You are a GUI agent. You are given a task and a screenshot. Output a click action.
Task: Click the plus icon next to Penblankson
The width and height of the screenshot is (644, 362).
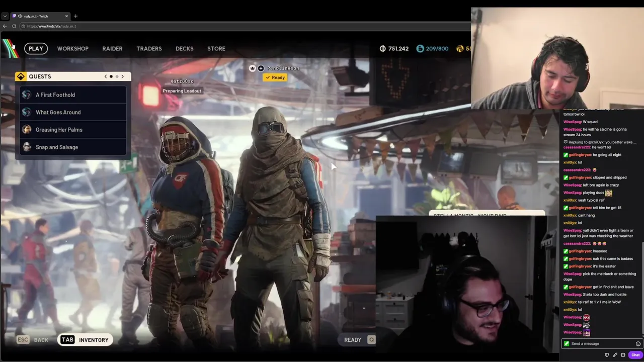click(x=261, y=68)
